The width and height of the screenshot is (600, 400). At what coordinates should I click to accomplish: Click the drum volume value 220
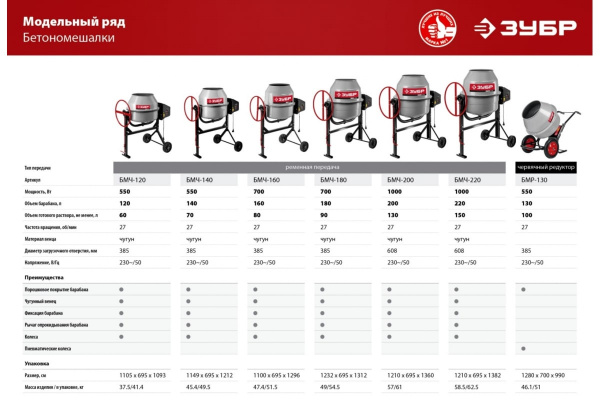(460, 204)
